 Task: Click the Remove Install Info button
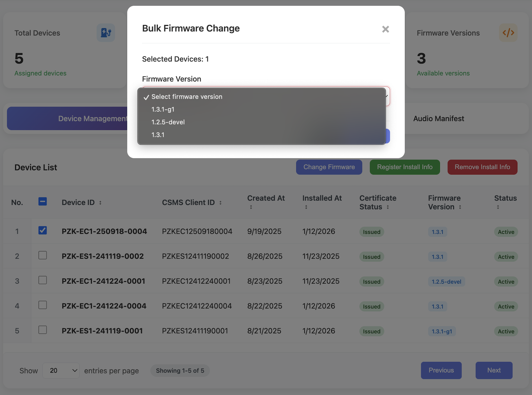(x=482, y=167)
